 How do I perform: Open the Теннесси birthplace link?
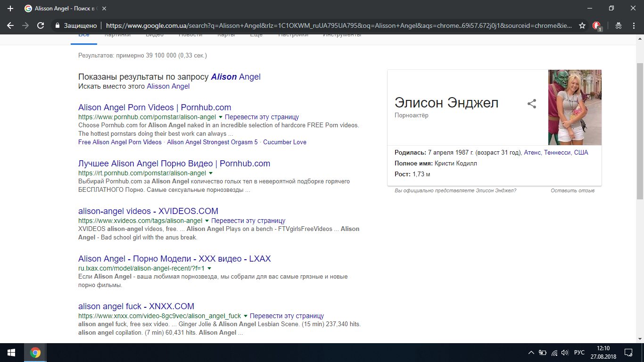557,153
